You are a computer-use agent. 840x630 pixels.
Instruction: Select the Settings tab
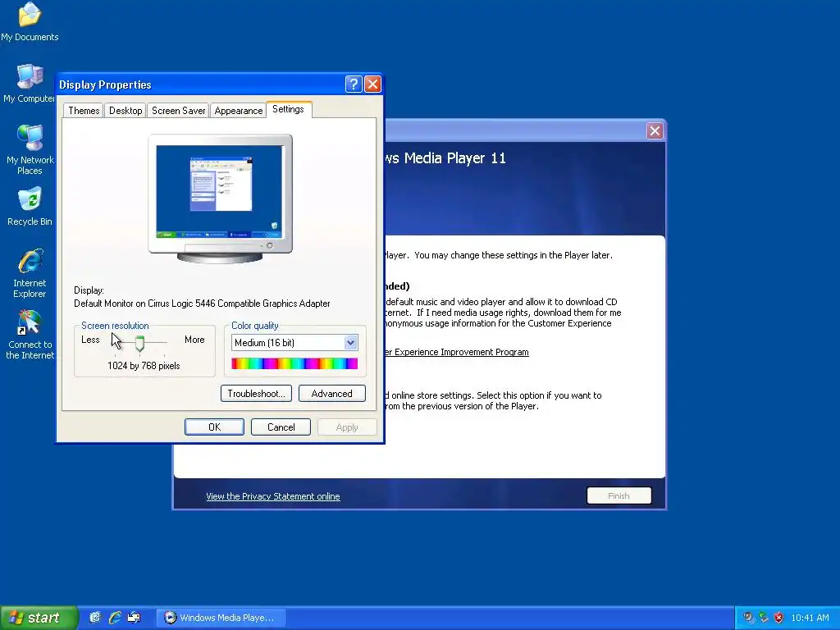pos(288,109)
